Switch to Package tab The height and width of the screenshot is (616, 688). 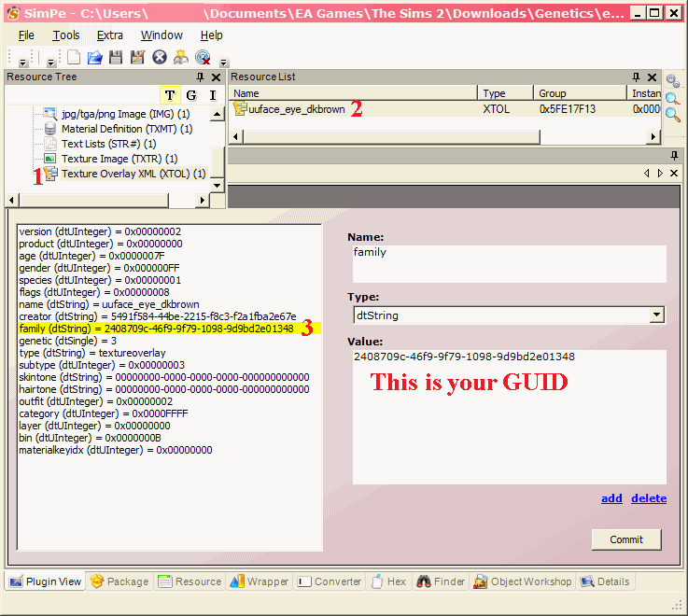[x=119, y=581]
